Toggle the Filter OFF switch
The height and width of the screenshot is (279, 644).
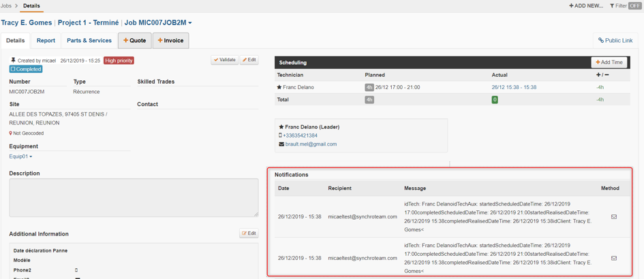pyautogui.click(x=635, y=5)
